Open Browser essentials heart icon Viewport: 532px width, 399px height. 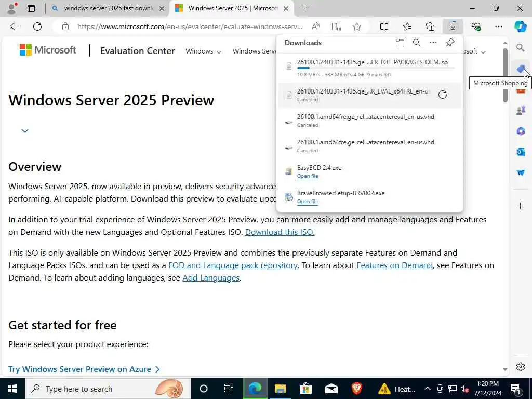tap(476, 26)
